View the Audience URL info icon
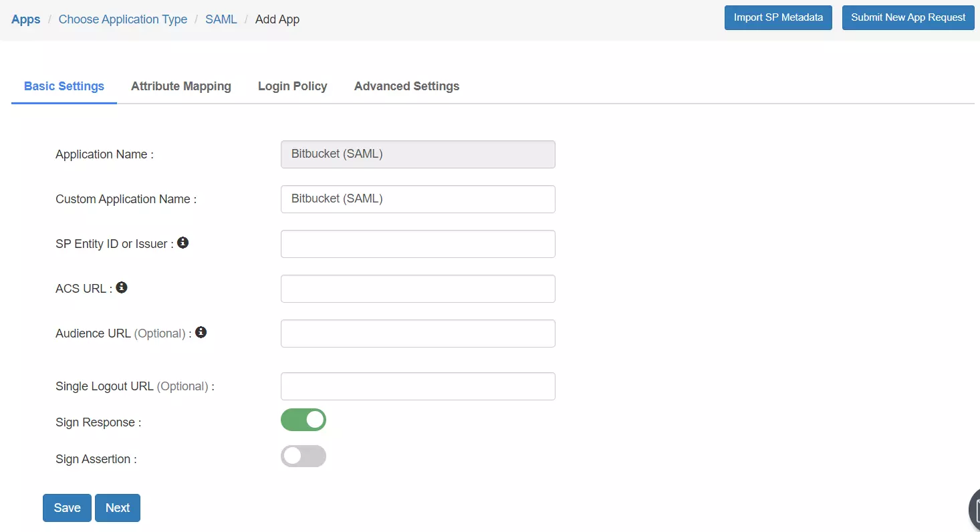Screen dimensions: 980x532 200,331
